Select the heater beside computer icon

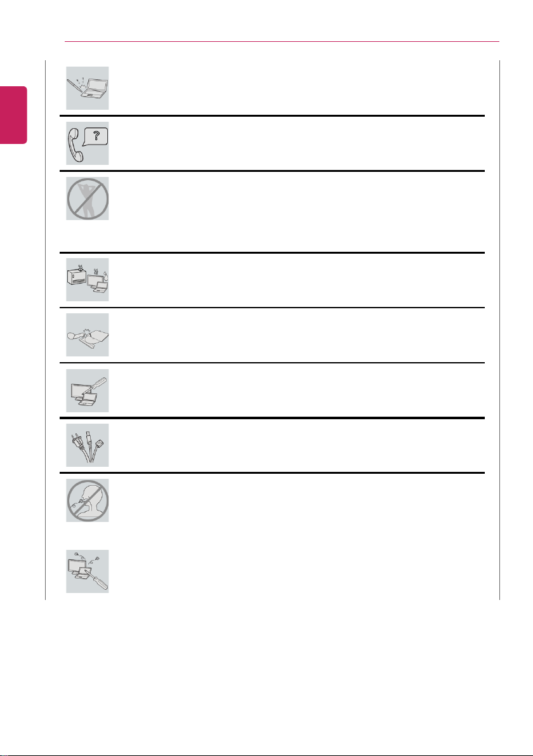[88, 280]
